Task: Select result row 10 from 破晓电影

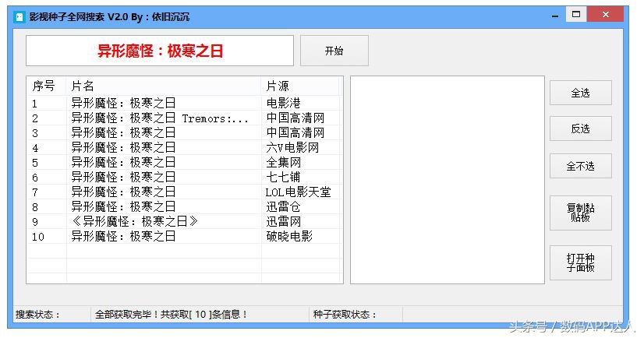Action: (184, 236)
